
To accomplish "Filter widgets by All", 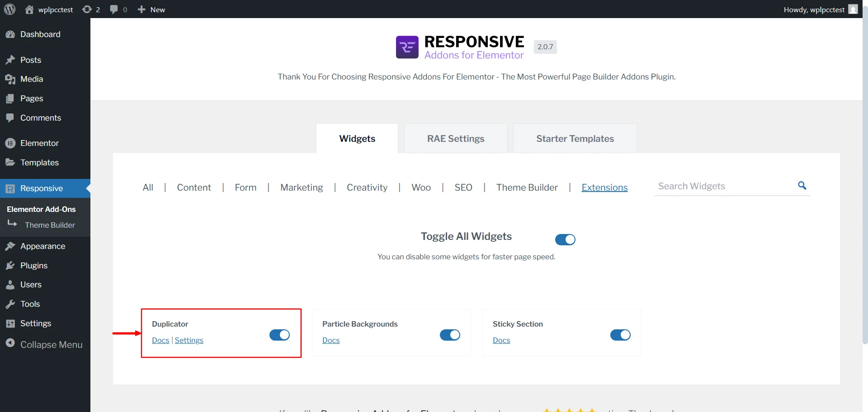I will point(148,187).
